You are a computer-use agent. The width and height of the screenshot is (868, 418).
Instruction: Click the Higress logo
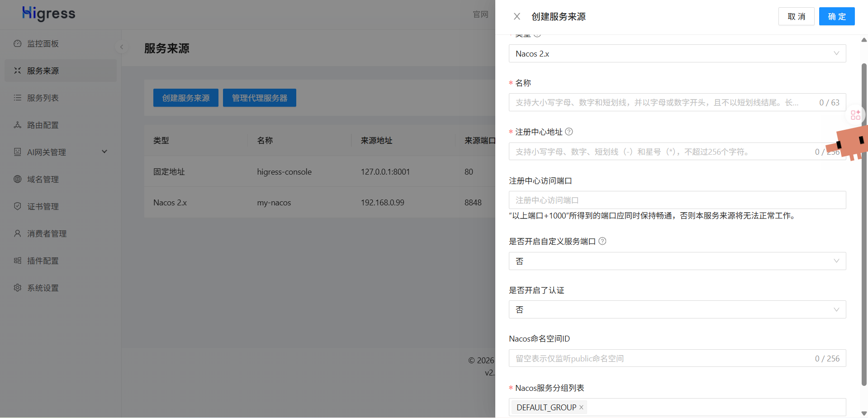tap(49, 14)
